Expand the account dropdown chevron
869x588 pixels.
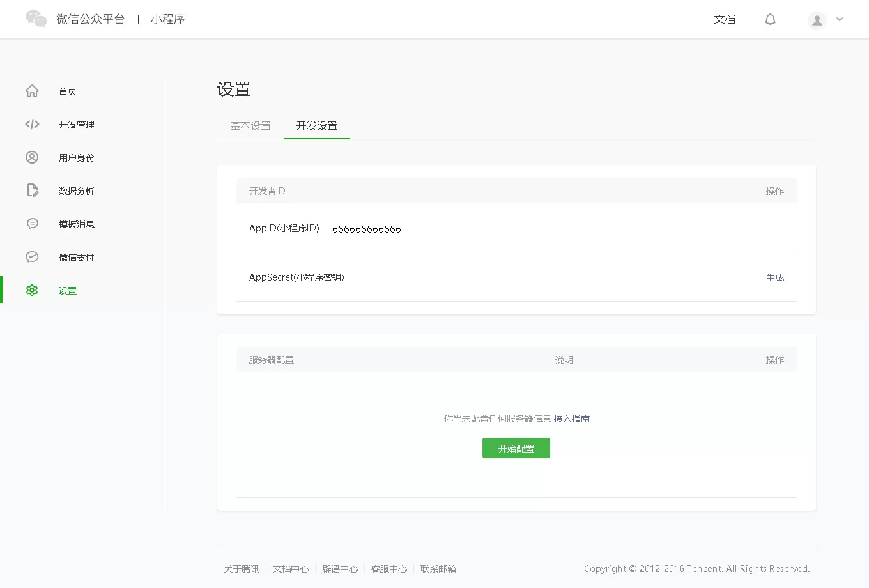(840, 19)
